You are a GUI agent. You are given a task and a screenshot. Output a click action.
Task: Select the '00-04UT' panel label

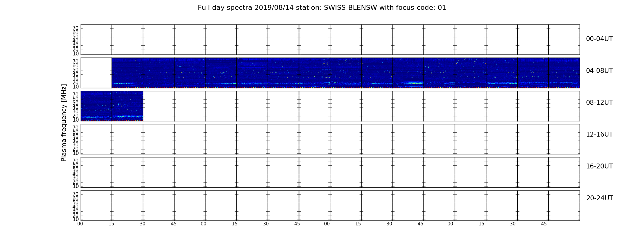(x=599, y=39)
